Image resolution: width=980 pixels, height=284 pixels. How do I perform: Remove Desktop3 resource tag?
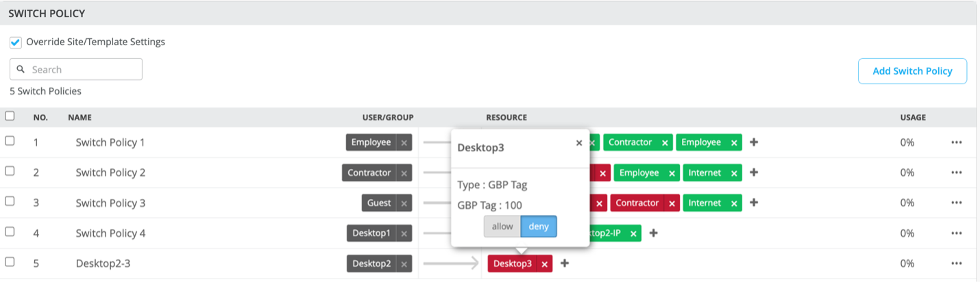544,264
